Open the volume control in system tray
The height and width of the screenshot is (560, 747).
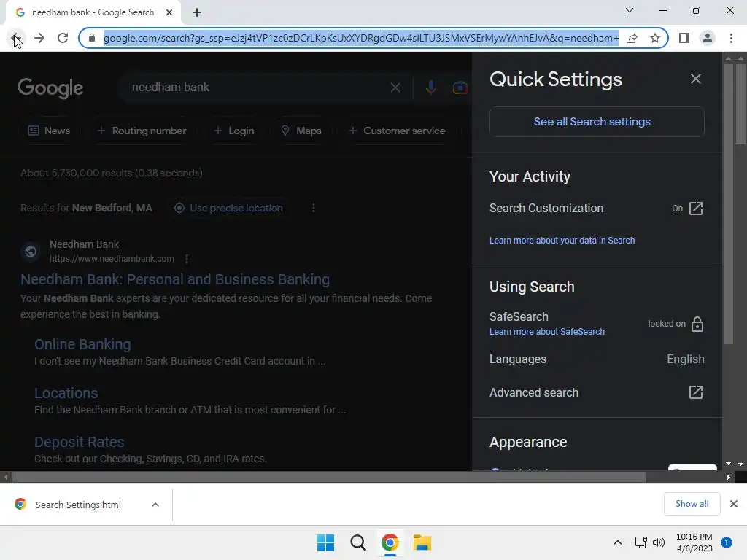[x=659, y=542]
